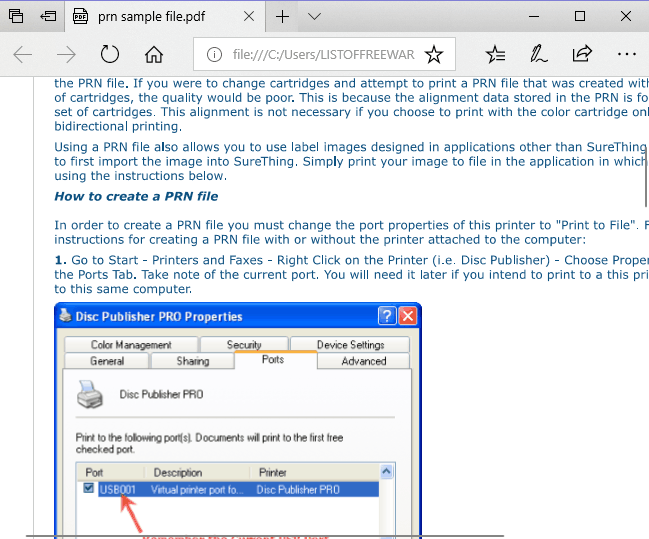This screenshot has width=649, height=539.
Task: Share this page
Action: tap(582, 54)
